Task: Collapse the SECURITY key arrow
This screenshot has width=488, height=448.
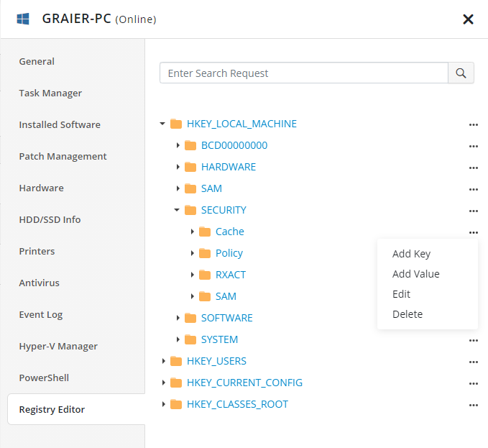Action: (x=178, y=210)
